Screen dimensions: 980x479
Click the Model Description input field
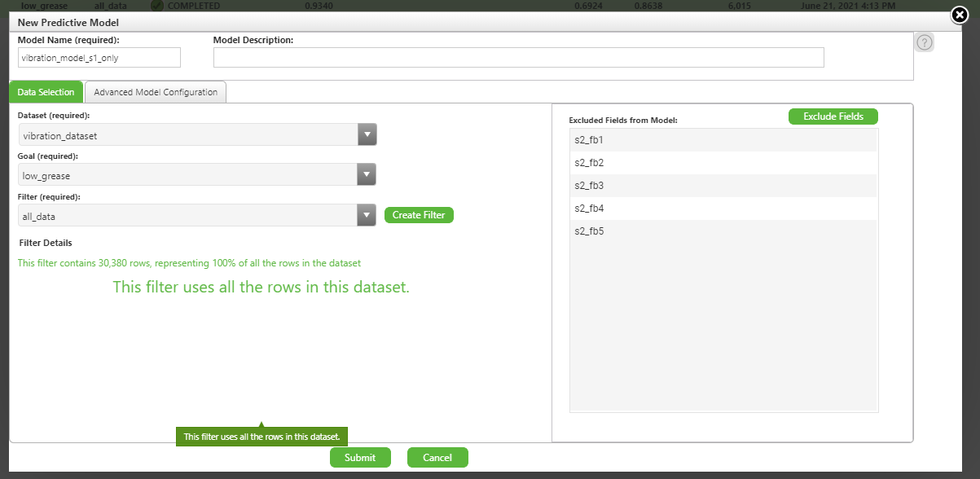[x=518, y=57]
